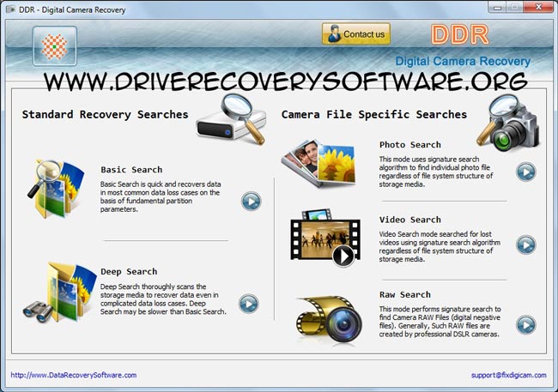Viewport: 558px width, 392px height.
Task: Minimize the DDR window
Action: coord(498,7)
